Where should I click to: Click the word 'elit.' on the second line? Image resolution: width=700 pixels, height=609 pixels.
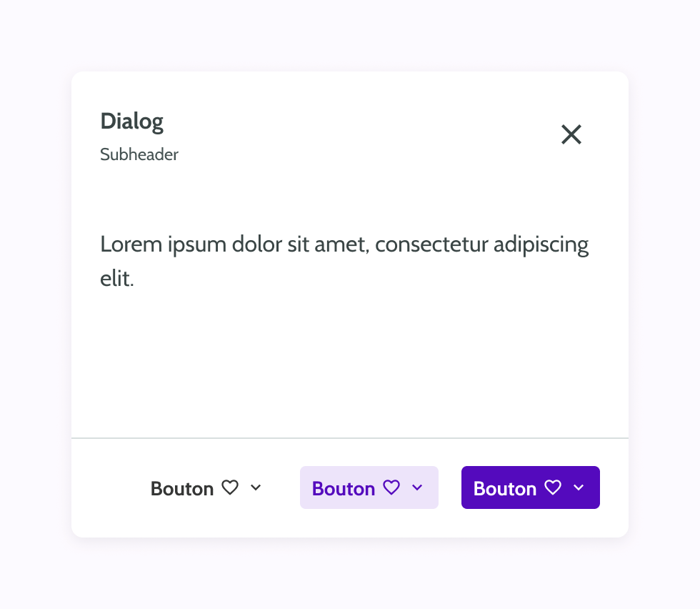[117, 278]
